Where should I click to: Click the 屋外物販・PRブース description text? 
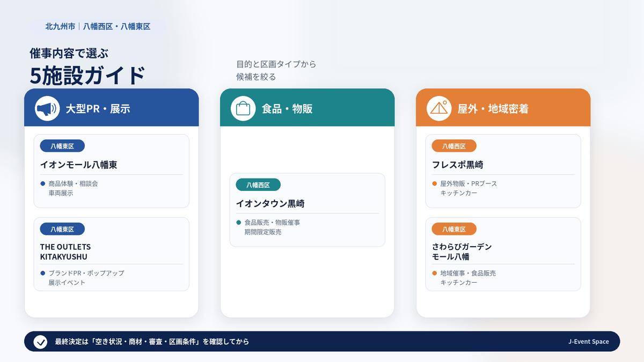pyautogui.click(x=469, y=183)
